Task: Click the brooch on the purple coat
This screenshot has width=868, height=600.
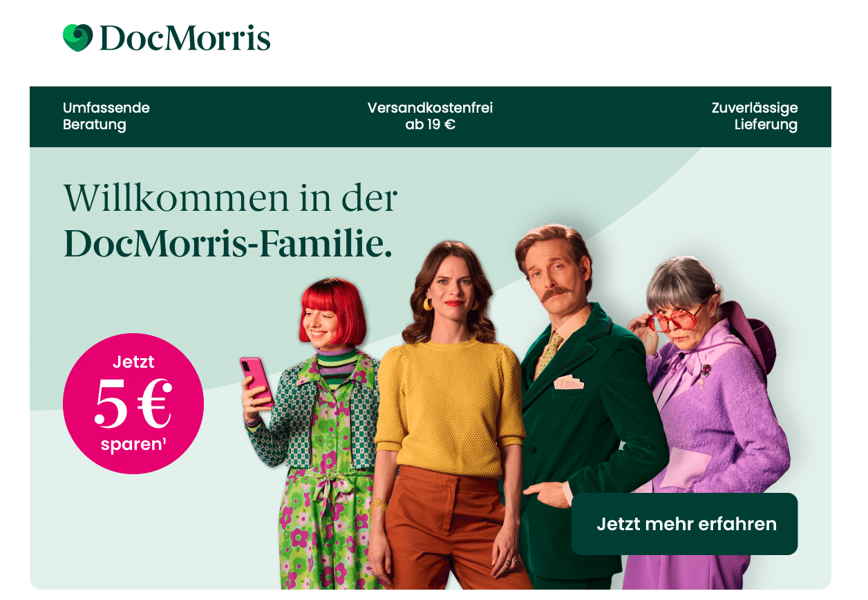Action: coord(705,371)
